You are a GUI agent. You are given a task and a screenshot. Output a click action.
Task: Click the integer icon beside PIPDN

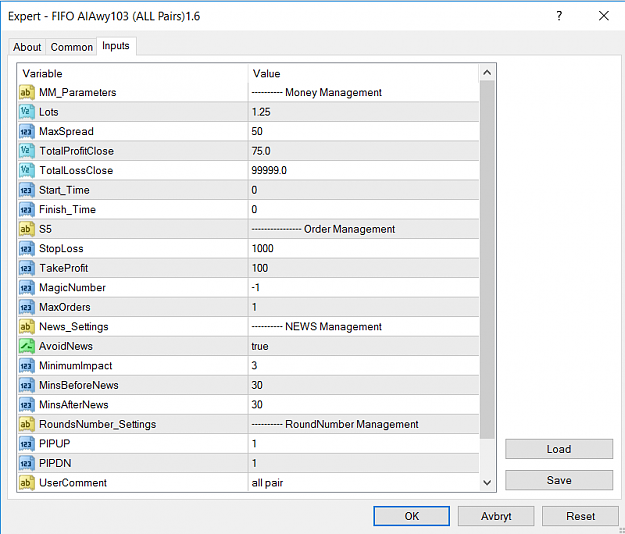(26, 463)
